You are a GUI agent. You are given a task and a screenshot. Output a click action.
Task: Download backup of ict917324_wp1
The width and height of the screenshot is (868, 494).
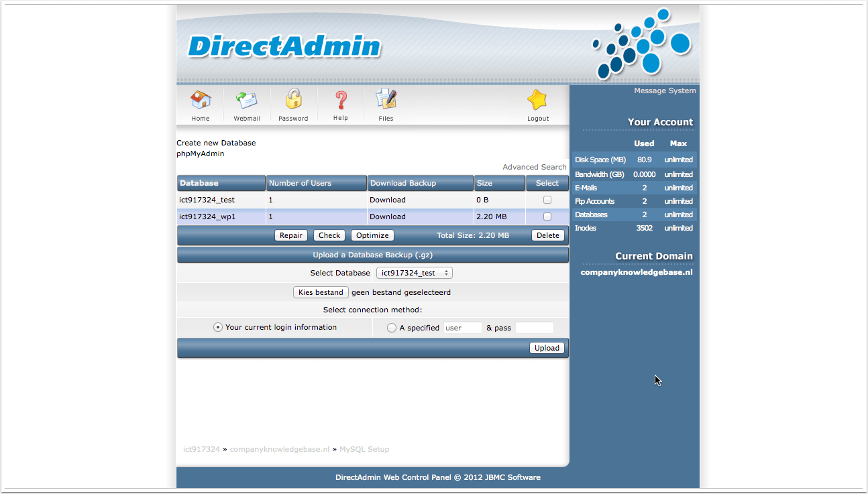[388, 217]
